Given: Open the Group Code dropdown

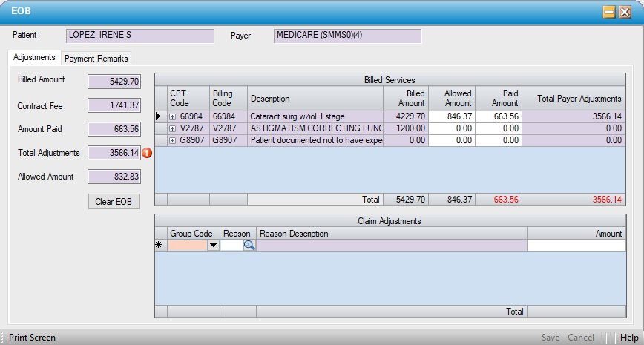Looking at the screenshot, I should pos(213,246).
